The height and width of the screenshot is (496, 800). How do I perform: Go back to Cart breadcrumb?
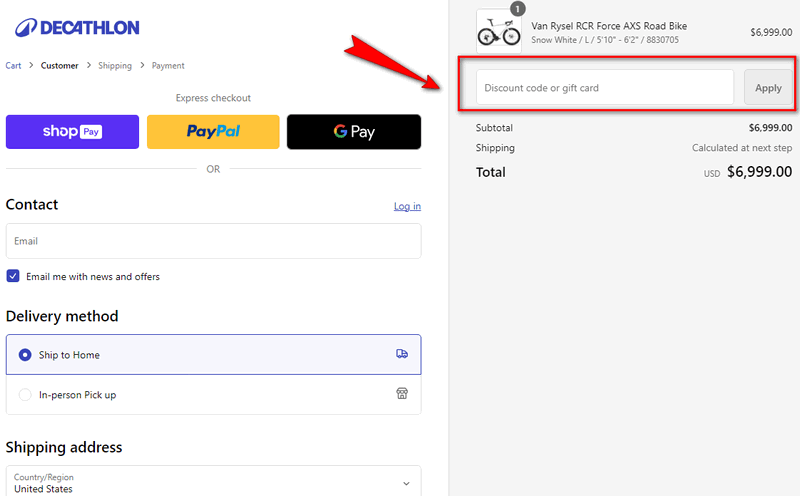[x=14, y=66]
